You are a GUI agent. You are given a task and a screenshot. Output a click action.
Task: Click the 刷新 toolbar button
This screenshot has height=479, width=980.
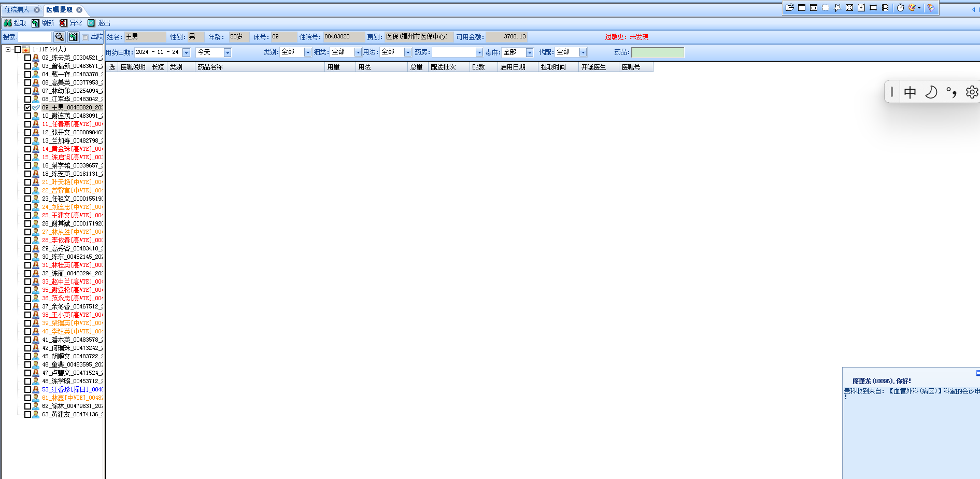[x=42, y=23]
